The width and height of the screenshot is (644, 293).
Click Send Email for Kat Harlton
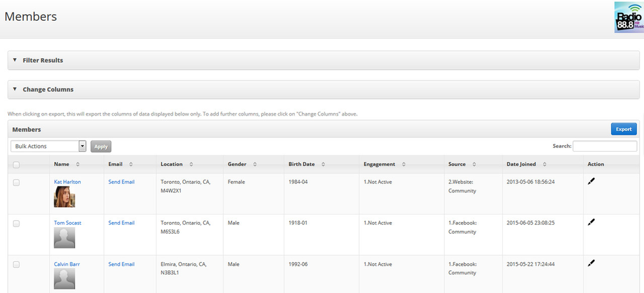[121, 182]
